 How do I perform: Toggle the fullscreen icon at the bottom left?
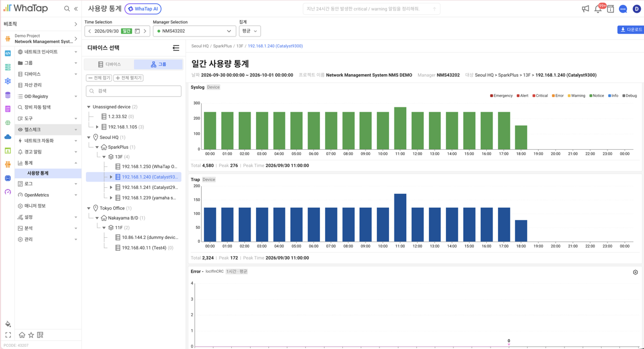[x=8, y=335]
